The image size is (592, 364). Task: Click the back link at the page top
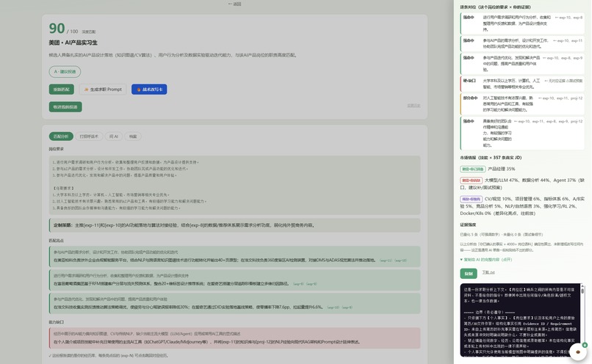(234, 4)
